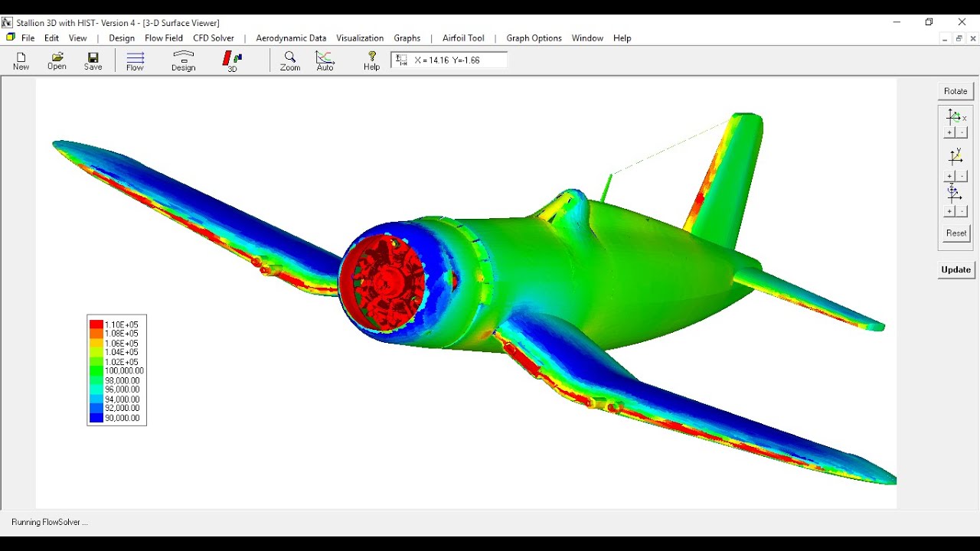980x551 pixels.
Task: Open the Graph Options menu
Action: (x=534, y=38)
